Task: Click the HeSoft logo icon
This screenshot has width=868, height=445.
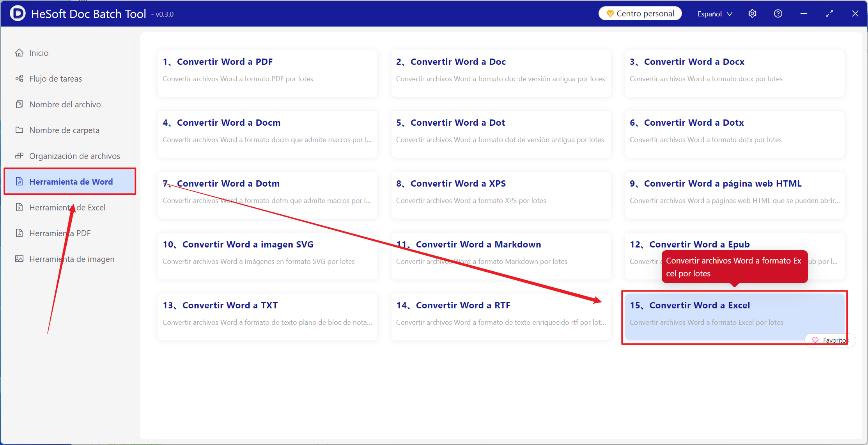Action: pyautogui.click(x=18, y=14)
